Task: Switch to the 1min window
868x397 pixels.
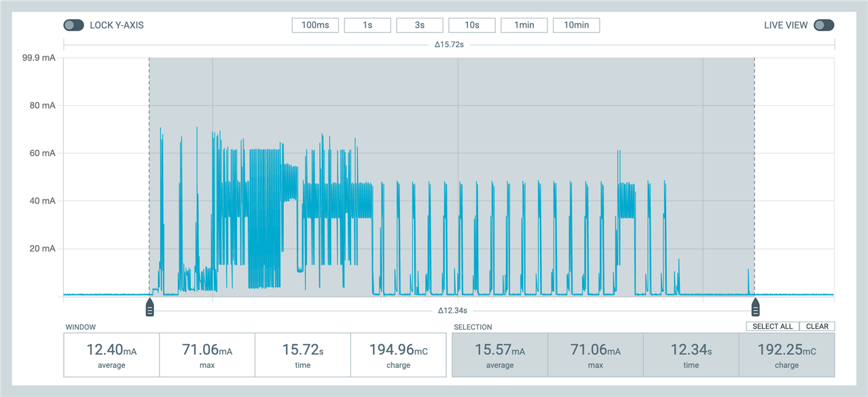Action: click(x=524, y=24)
